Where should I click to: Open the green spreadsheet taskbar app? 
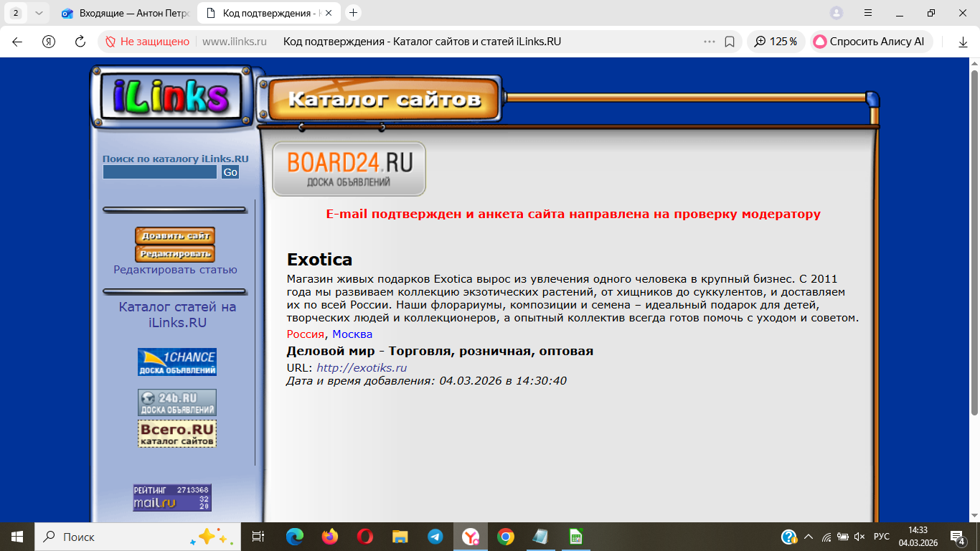(575, 537)
